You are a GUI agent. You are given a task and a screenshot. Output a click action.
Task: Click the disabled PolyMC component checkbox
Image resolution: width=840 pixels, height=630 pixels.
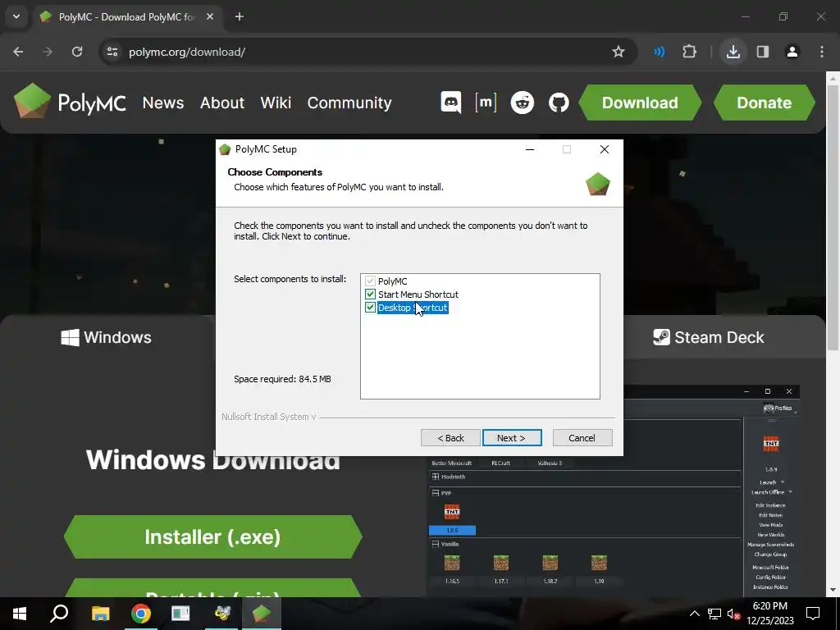370,281
